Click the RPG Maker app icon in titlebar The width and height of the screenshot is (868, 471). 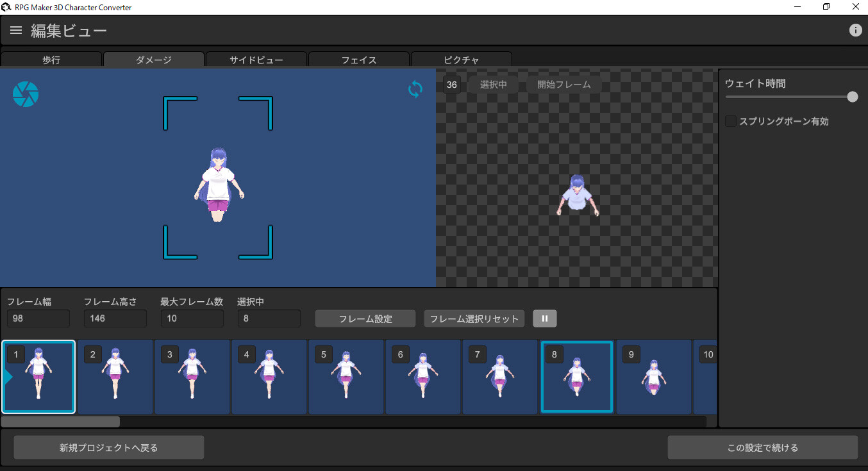point(6,7)
